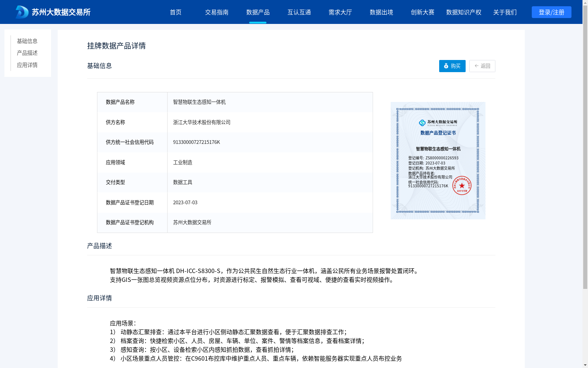588x368 pixels.
Task: Open the 数据出境 navigation item
Action: pyautogui.click(x=381, y=12)
